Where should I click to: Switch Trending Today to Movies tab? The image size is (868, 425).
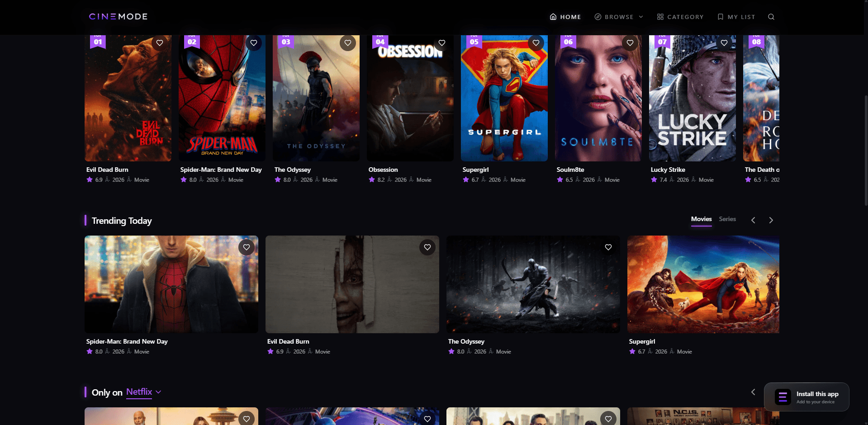pos(701,219)
